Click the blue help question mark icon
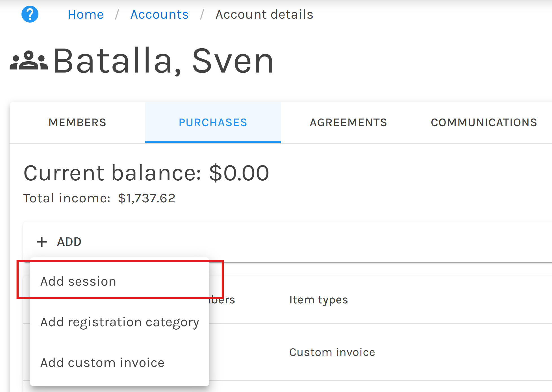 30,14
